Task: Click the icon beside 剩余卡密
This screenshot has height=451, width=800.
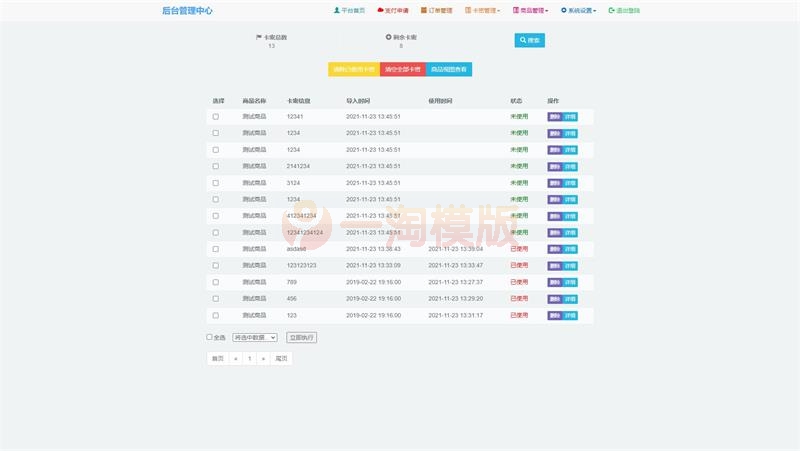Action: (x=388, y=37)
